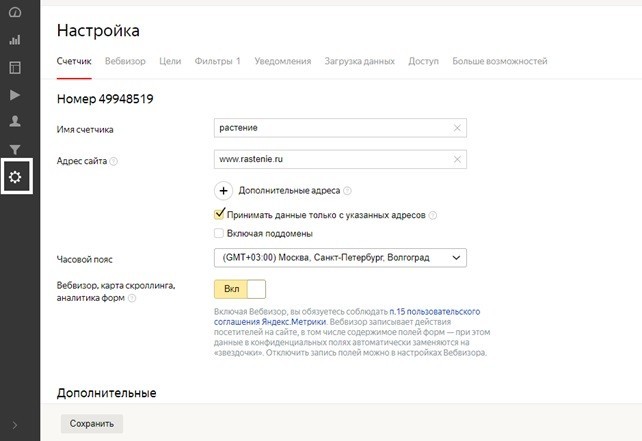Expand the sidebar with bottom chevron
This screenshot has height=441, width=642.
pyautogui.click(x=15, y=425)
